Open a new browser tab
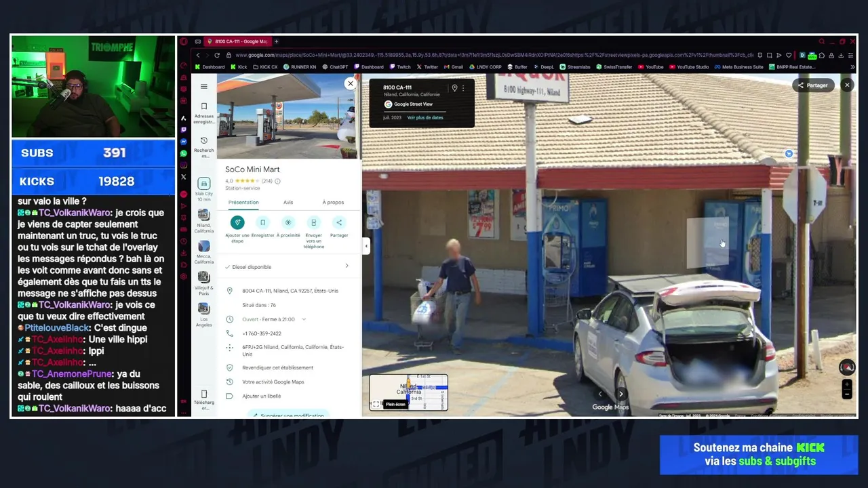This screenshot has width=868, height=488. pyautogui.click(x=276, y=41)
